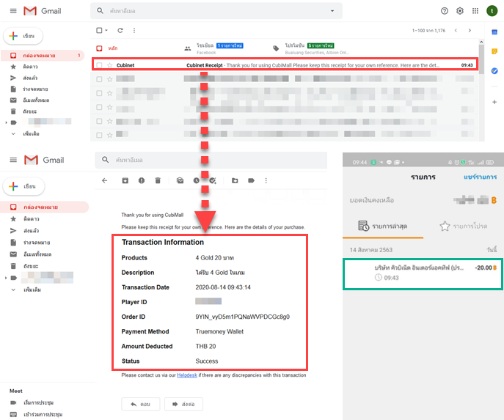Report the opened email as spam
The height and width of the screenshot is (420, 504).
click(142, 180)
